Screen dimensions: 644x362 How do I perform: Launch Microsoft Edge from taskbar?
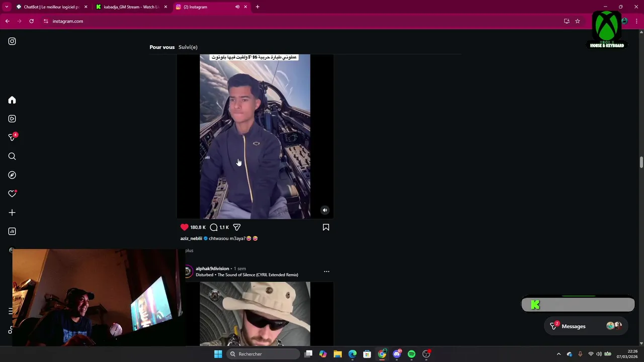pos(353,354)
